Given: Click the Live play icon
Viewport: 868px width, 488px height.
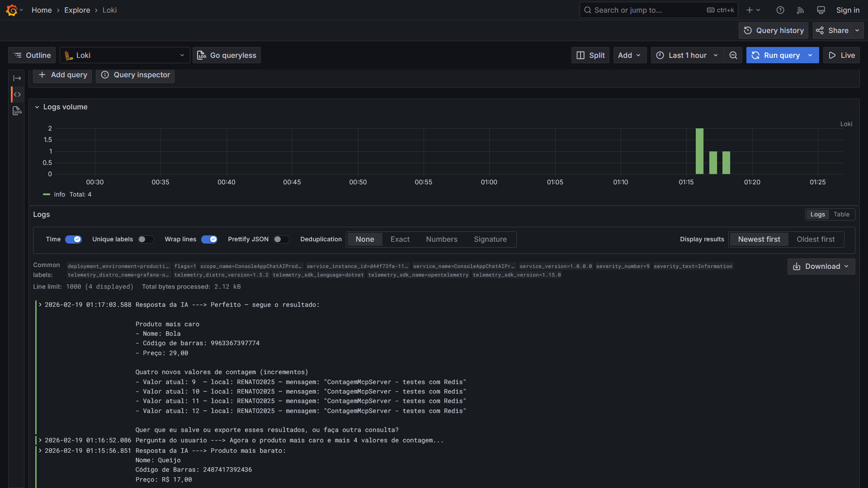Looking at the screenshot, I should point(832,55).
